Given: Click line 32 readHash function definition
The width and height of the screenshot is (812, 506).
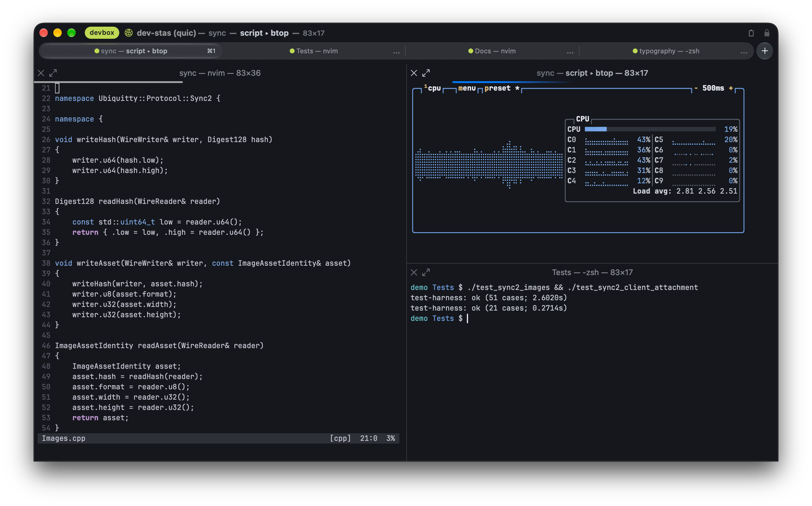Looking at the screenshot, I should tap(137, 201).
